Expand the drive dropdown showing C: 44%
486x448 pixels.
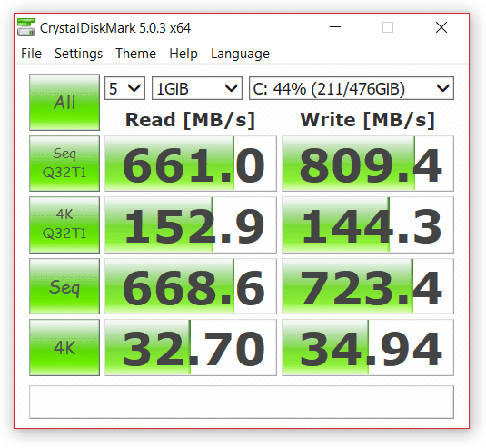(x=352, y=88)
